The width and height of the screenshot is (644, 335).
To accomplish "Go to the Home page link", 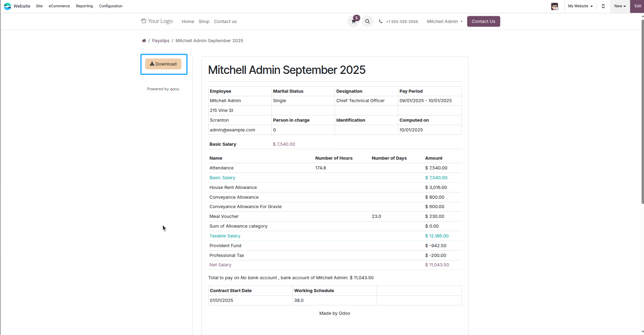I will [188, 22].
